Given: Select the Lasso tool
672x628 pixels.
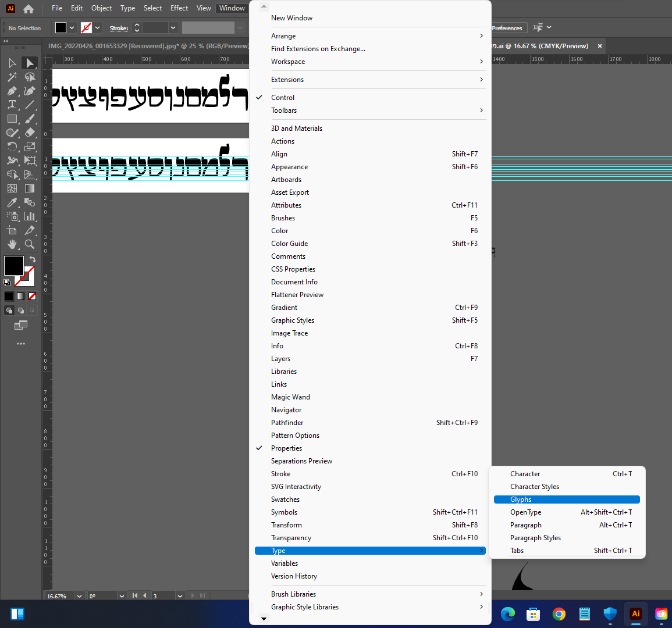Looking at the screenshot, I should pos(30,77).
